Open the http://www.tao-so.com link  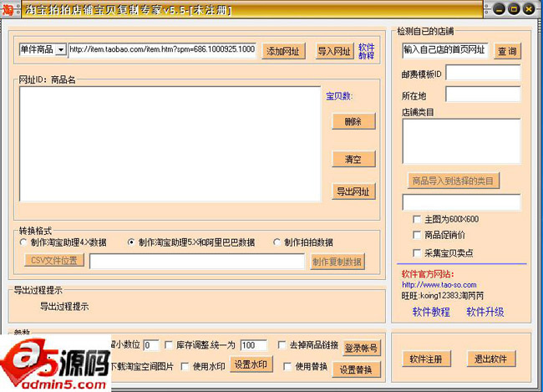pos(439,285)
